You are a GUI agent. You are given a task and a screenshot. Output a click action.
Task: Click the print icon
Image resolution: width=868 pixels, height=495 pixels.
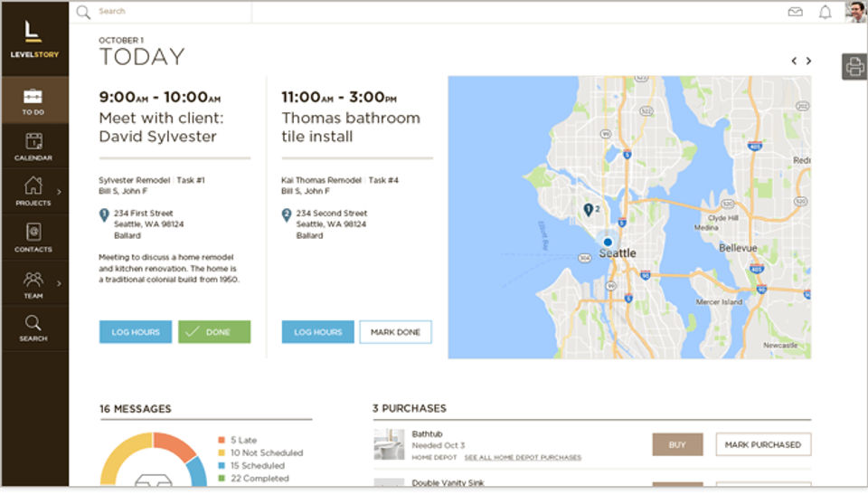pos(854,67)
